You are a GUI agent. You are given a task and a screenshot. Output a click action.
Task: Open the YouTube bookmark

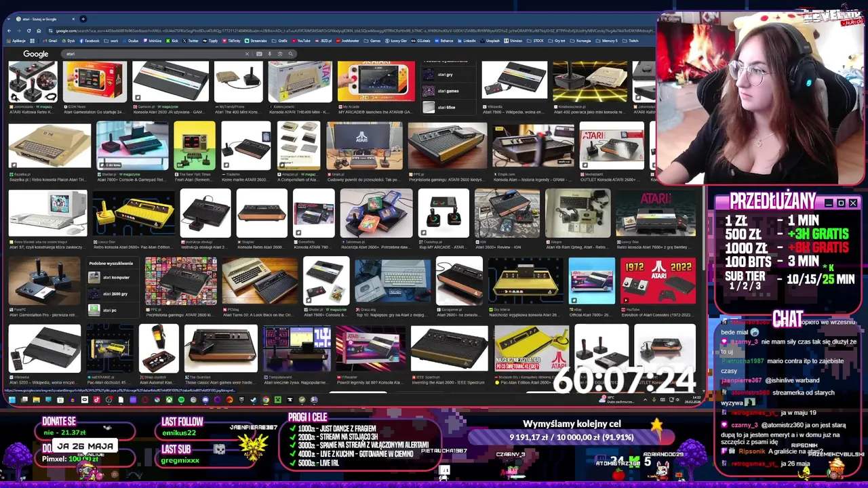pos(301,41)
